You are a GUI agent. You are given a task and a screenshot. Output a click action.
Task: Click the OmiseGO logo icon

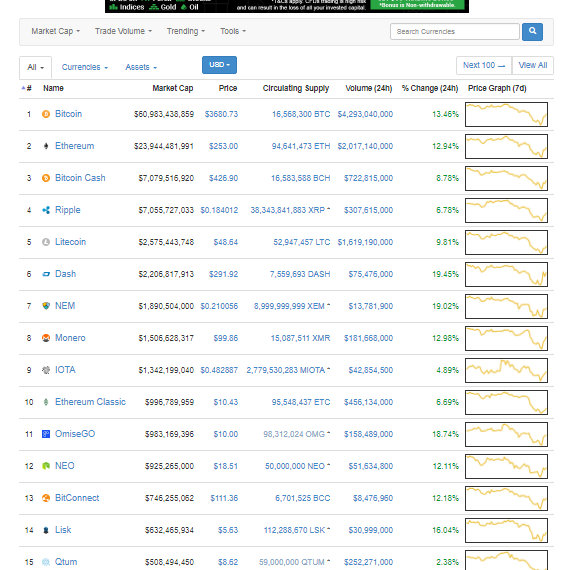(46, 434)
